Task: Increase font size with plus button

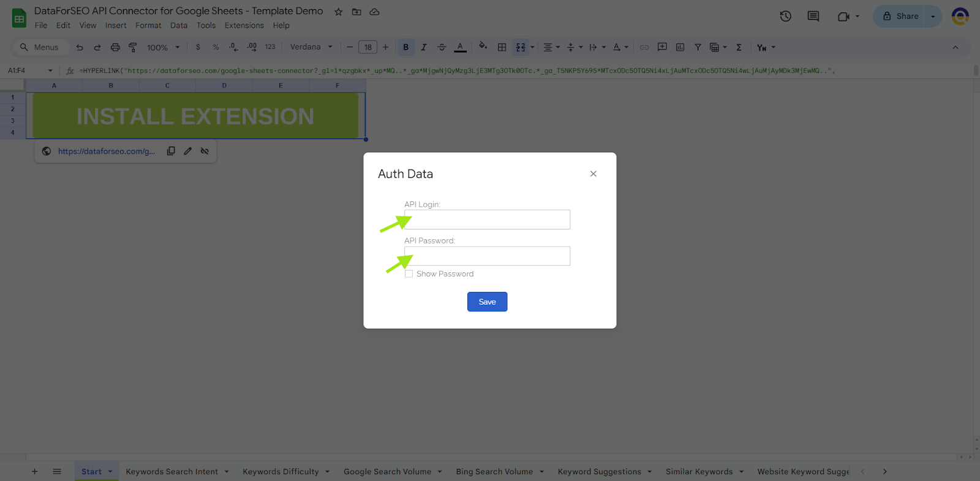Action: point(385,47)
